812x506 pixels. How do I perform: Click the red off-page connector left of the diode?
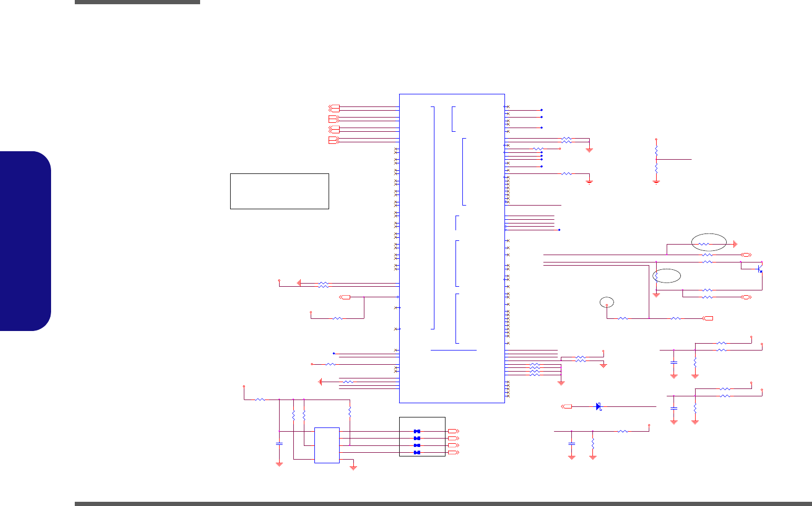coord(567,406)
